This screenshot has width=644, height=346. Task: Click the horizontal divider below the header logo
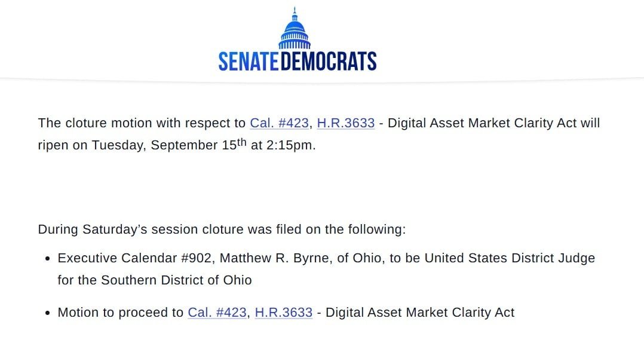click(322, 79)
